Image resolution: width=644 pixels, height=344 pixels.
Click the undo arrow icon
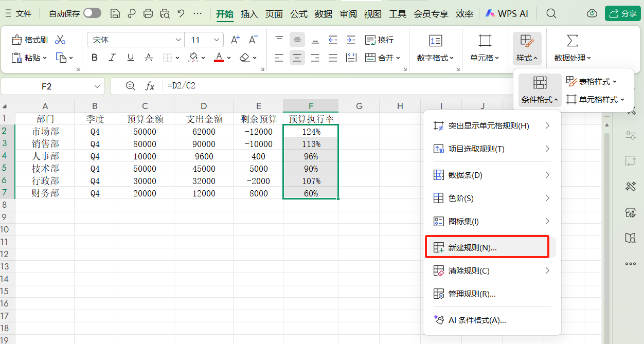coord(181,14)
